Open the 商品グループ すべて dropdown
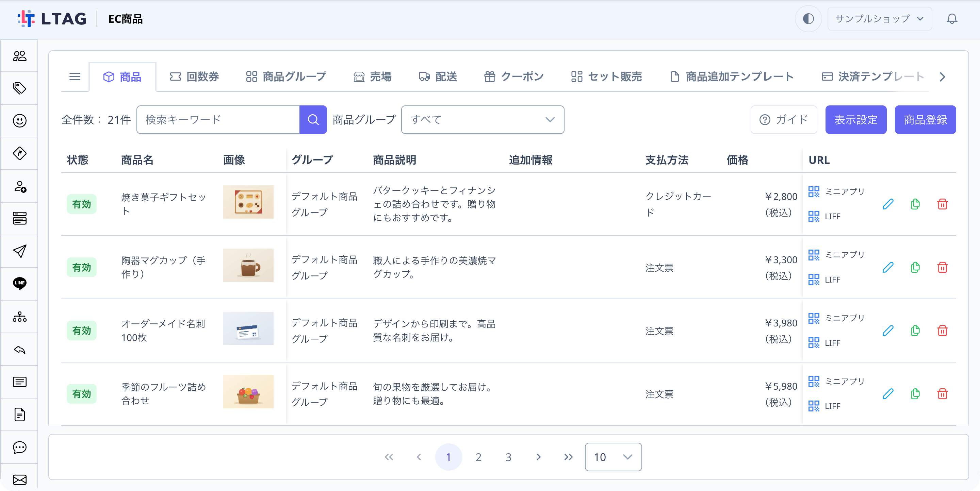Viewport: 980px width, 491px height. [483, 120]
